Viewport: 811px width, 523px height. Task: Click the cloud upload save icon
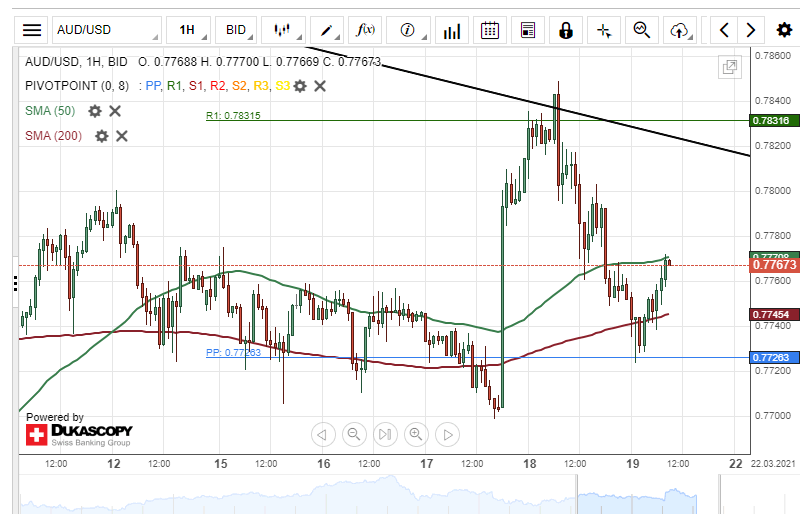(680, 30)
